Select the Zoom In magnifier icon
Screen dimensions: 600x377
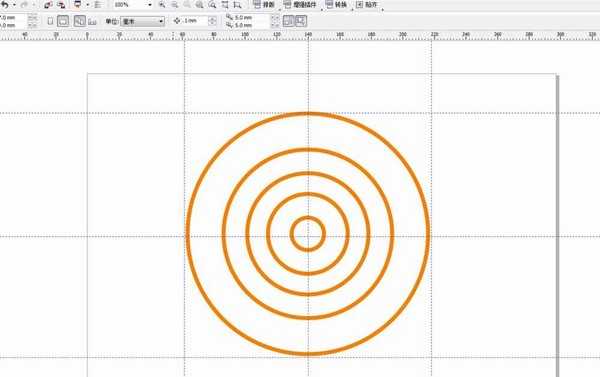(162, 5)
